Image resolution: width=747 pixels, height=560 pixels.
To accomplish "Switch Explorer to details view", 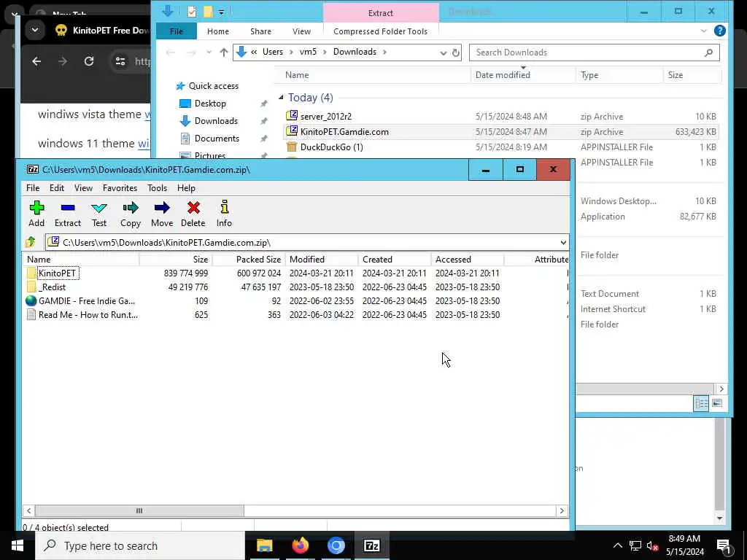I will (x=701, y=403).
